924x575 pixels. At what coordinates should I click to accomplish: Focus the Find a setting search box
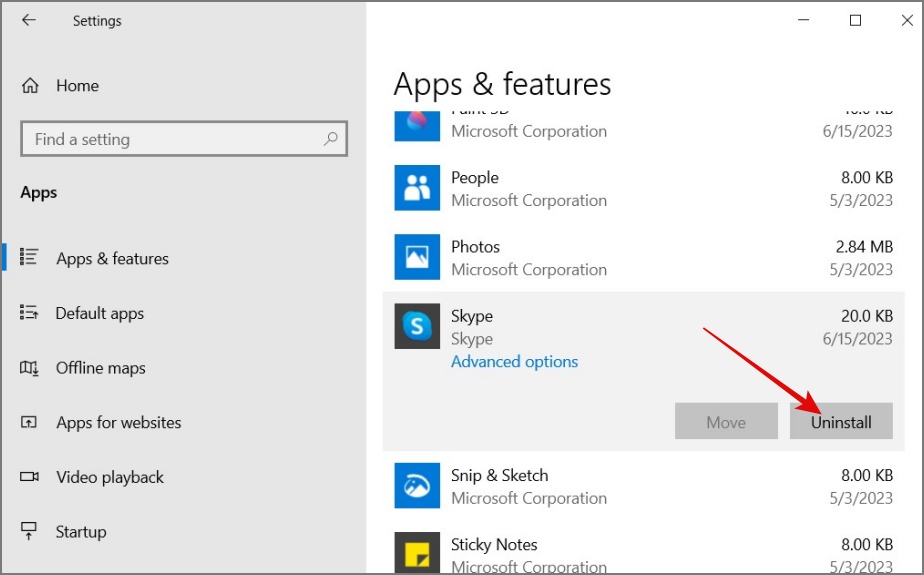pyautogui.click(x=184, y=139)
